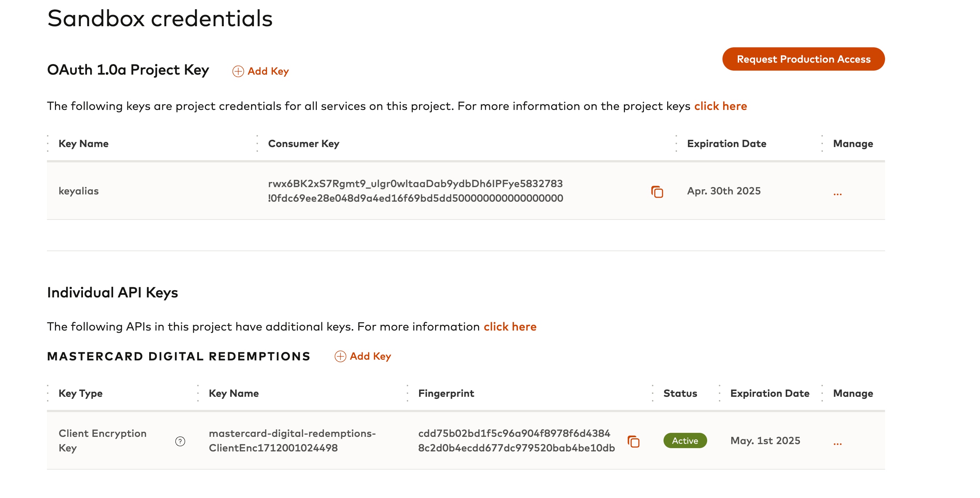Click the Status column header
980x498 pixels.
[x=680, y=393]
